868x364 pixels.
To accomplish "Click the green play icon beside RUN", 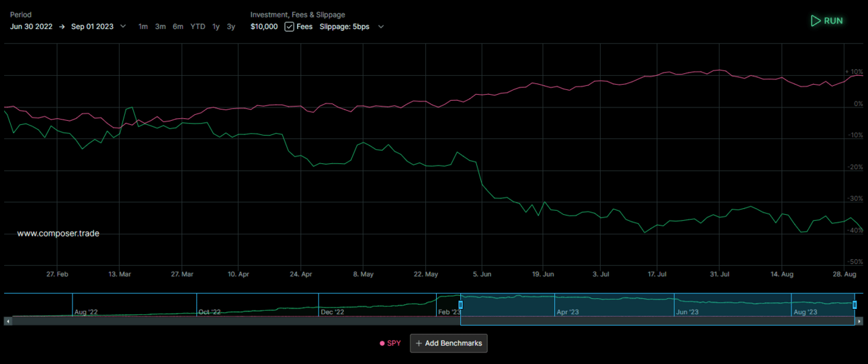I will (816, 21).
